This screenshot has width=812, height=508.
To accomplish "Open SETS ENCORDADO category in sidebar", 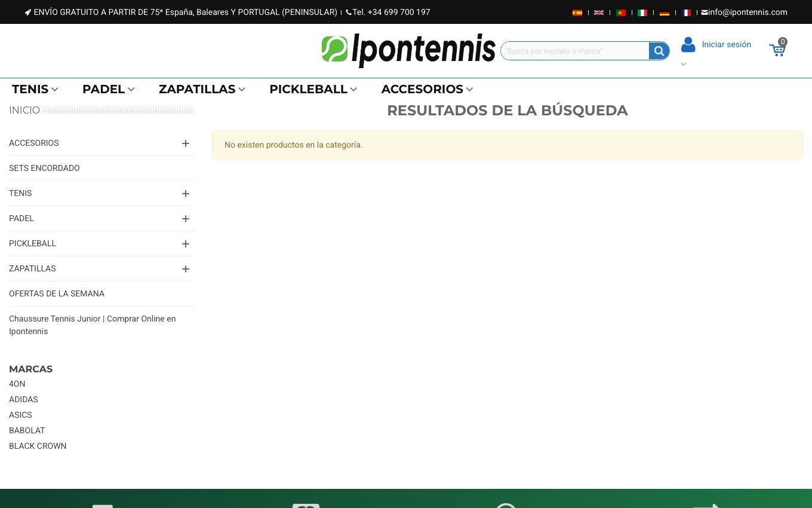I will pos(44,168).
